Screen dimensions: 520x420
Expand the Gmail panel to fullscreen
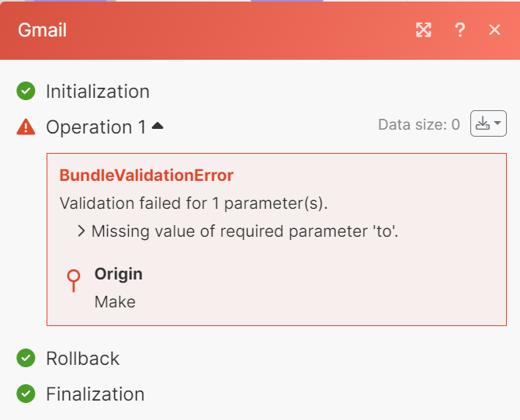point(423,30)
